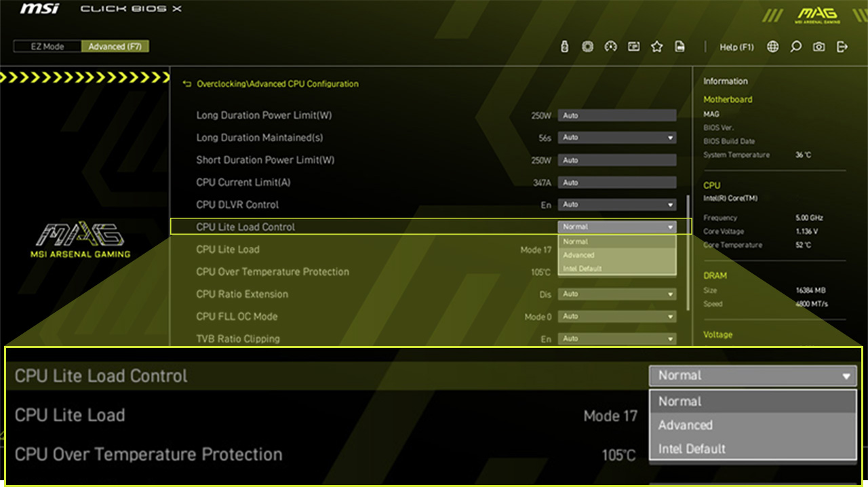Launch M-Flash with the document icon
Screen dimensions: 868x487
pos(679,46)
